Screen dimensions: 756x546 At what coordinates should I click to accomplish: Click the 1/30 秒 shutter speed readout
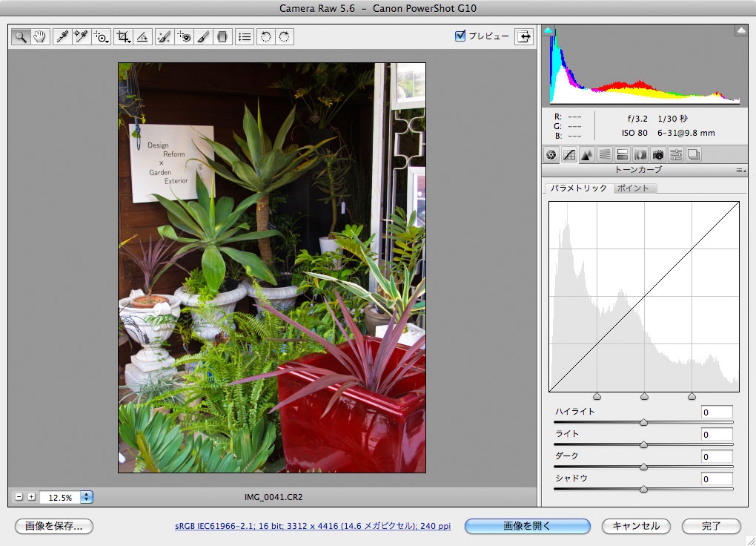[x=672, y=119]
